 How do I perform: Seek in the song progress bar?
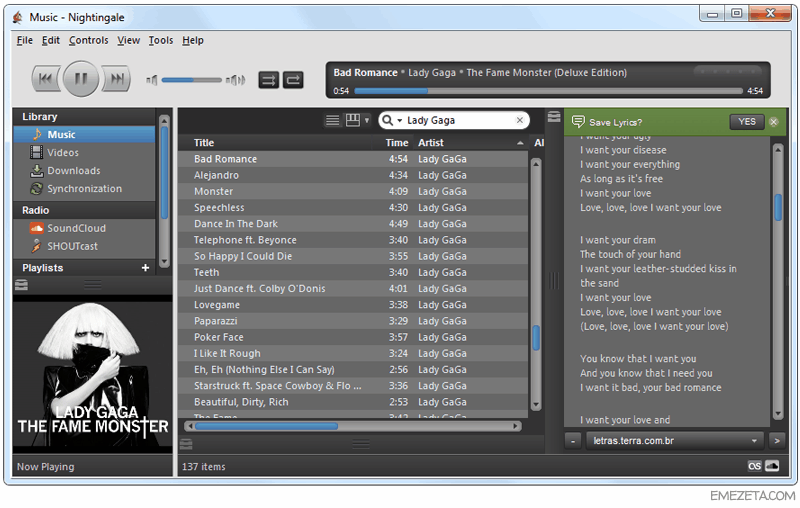[548, 91]
